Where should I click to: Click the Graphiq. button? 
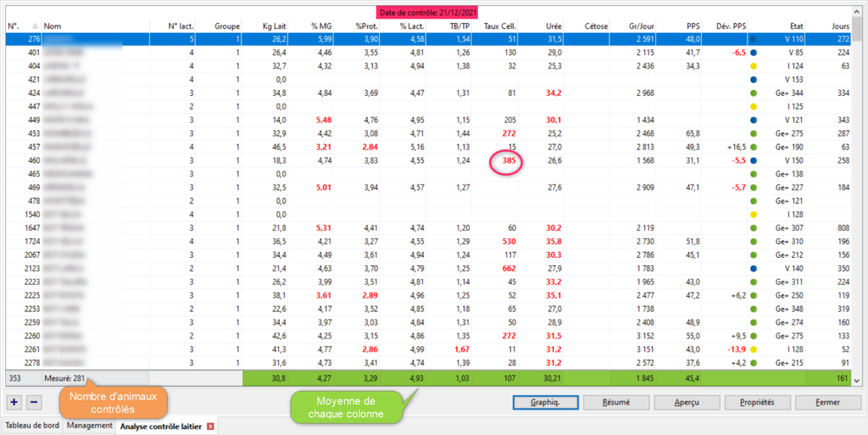pos(546,402)
